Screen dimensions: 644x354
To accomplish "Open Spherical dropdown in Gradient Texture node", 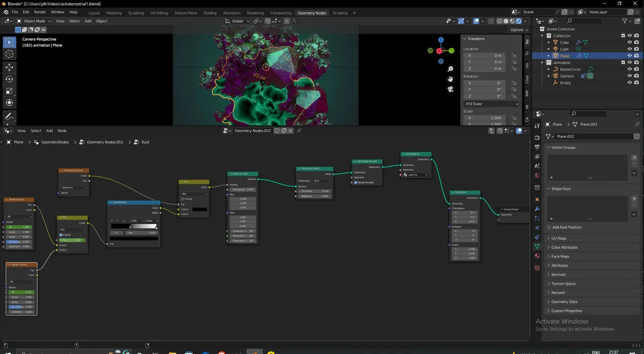I will (x=74, y=187).
